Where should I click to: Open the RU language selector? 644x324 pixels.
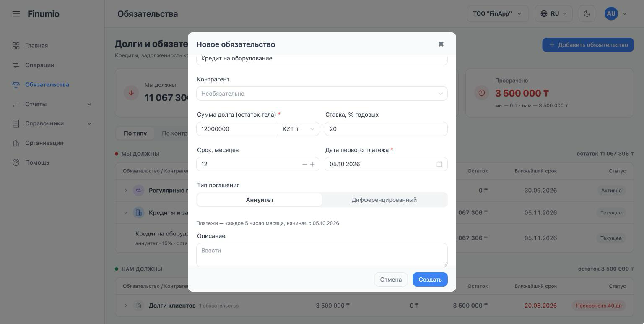point(554,14)
